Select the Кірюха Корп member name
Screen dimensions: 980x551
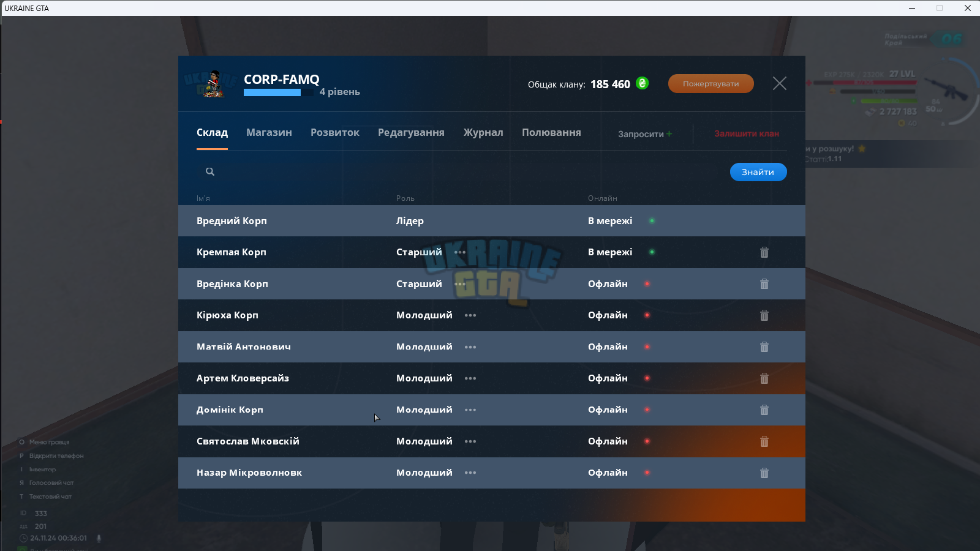227,315
